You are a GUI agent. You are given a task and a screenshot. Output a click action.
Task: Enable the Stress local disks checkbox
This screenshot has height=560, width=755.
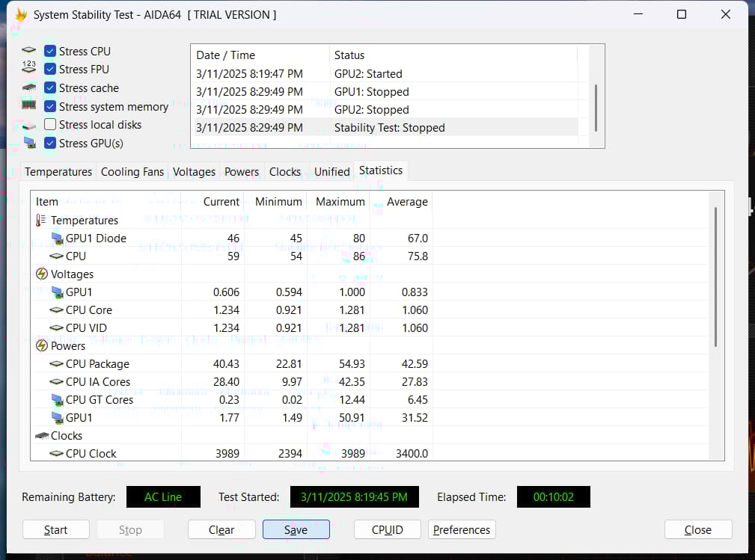(x=50, y=125)
